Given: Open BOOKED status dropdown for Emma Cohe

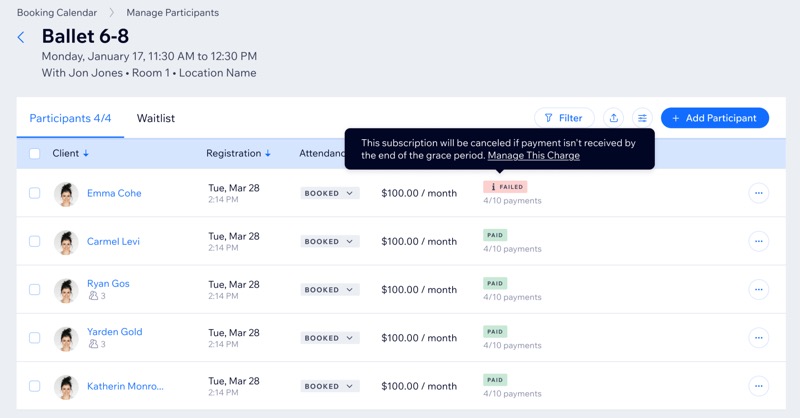Looking at the screenshot, I should pyautogui.click(x=330, y=193).
